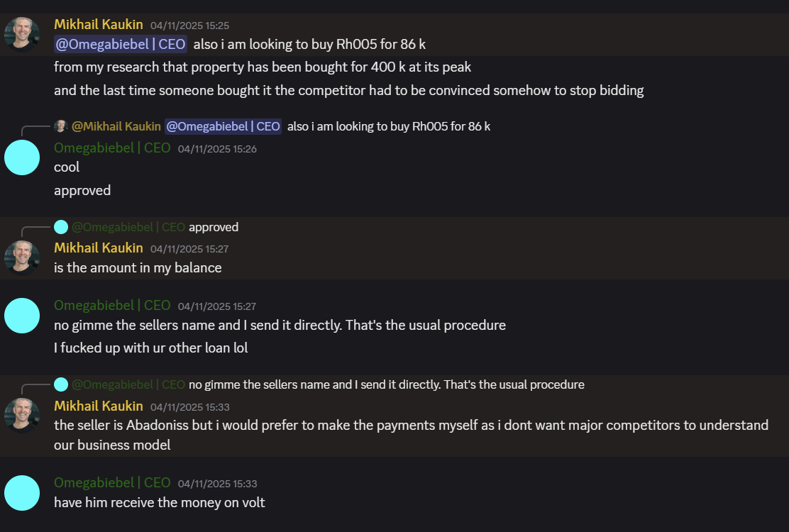Click Omegabiebel's avatar beside "have him receive the money on volt"
The width and height of the screenshot is (789, 532).
(x=22, y=492)
